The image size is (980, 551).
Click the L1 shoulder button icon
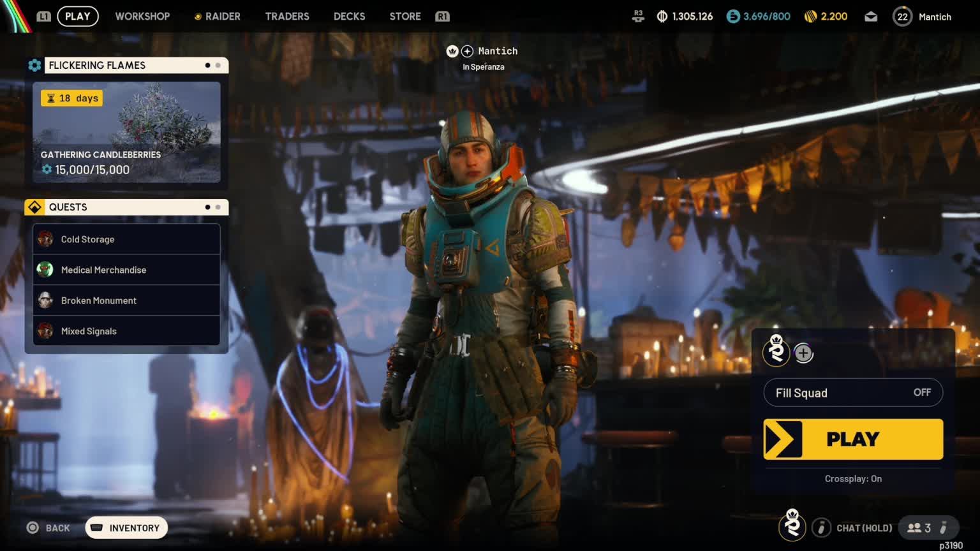43,17
